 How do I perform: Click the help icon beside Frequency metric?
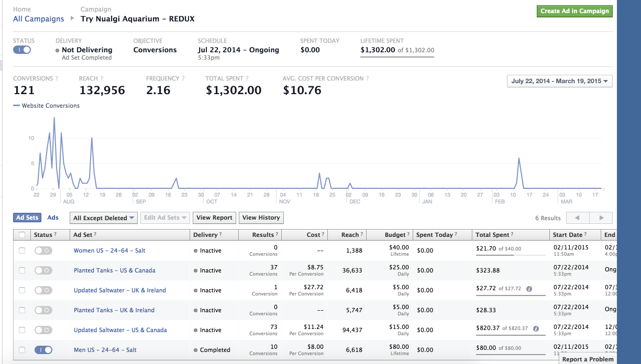[183, 78]
